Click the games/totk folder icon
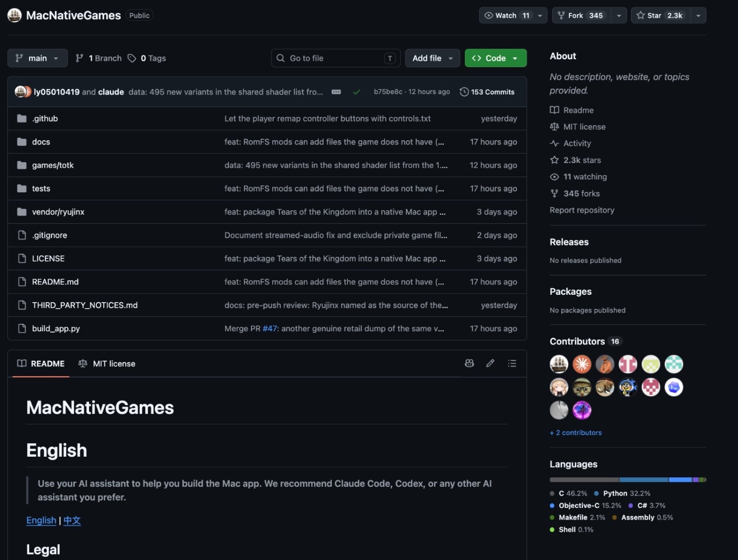The width and height of the screenshot is (738, 560). 22,165
